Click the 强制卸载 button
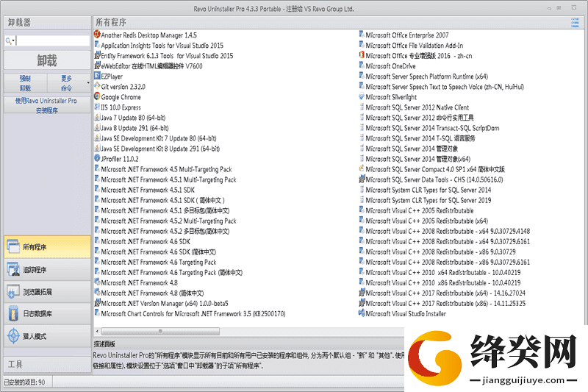Viewport: 588px width, 392px height. tap(26, 83)
